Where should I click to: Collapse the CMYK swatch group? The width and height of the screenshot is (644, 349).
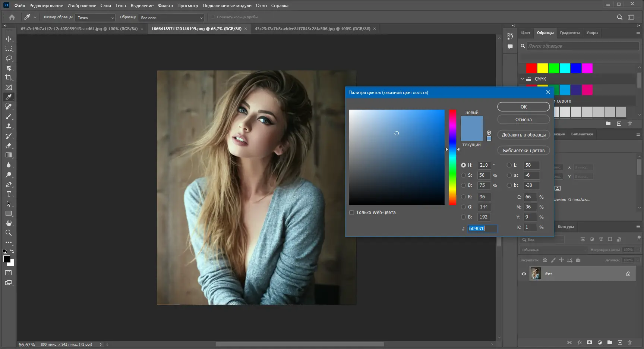tap(523, 79)
